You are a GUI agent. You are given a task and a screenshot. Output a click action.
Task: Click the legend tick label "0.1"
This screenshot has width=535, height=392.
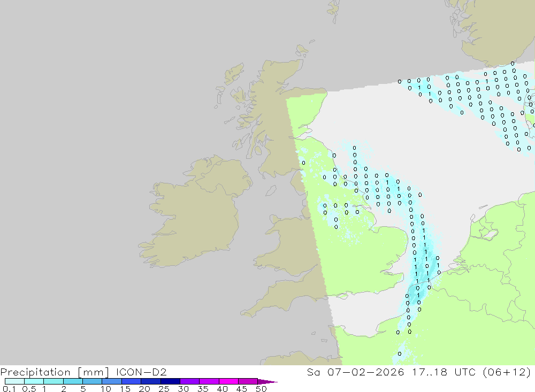[x=9, y=389]
